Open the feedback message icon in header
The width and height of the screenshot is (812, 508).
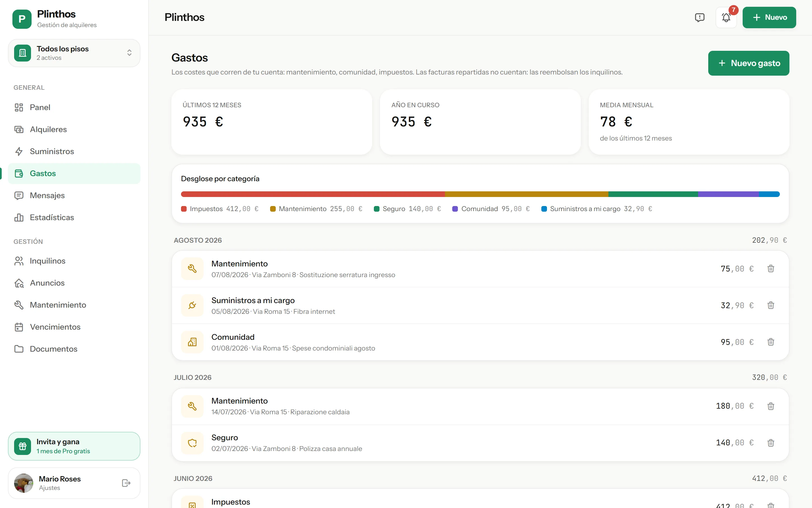(699, 17)
